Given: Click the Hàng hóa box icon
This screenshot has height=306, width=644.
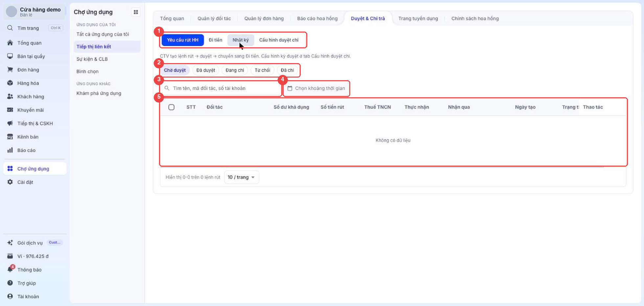Looking at the screenshot, I should click(10, 83).
